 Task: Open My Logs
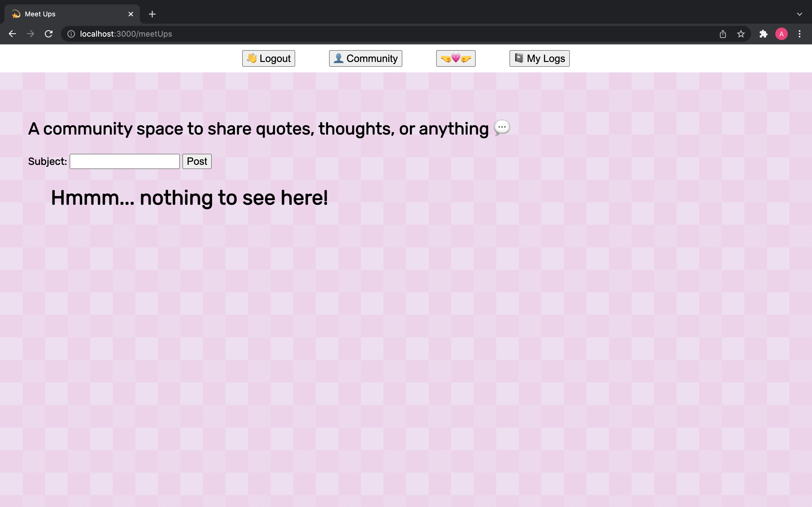(x=539, y=58)
